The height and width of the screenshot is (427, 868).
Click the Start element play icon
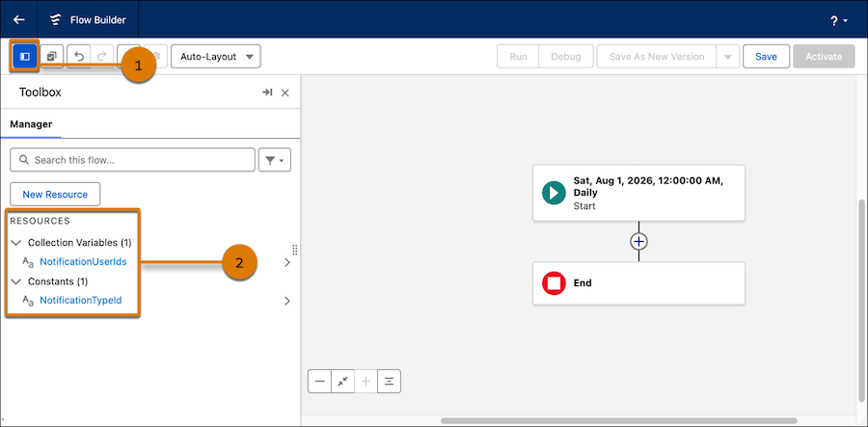(x=554, y=193)
